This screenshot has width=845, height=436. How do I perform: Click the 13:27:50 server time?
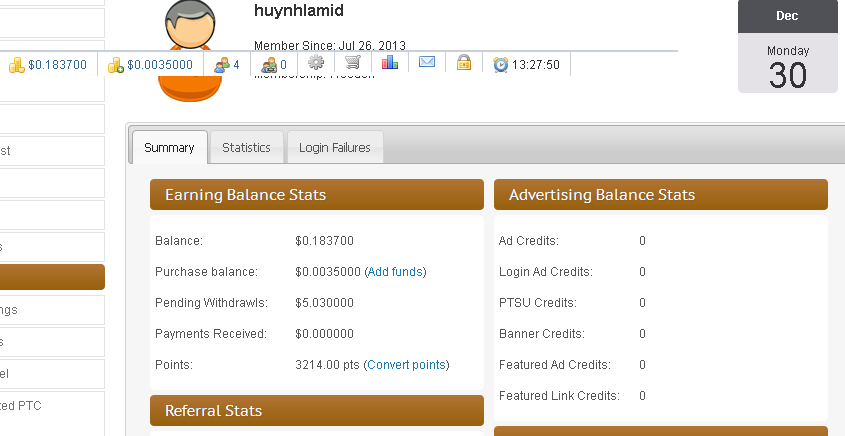click(x=536, y=65)
